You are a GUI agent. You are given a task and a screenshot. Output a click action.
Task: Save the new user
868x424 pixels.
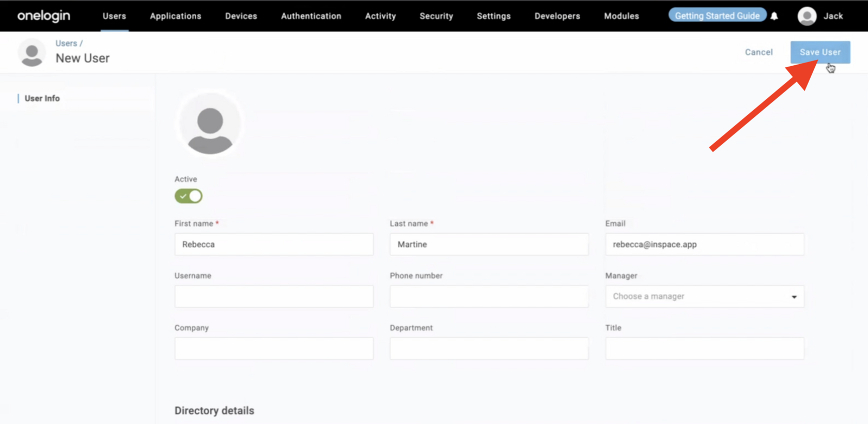click(820, 52)
